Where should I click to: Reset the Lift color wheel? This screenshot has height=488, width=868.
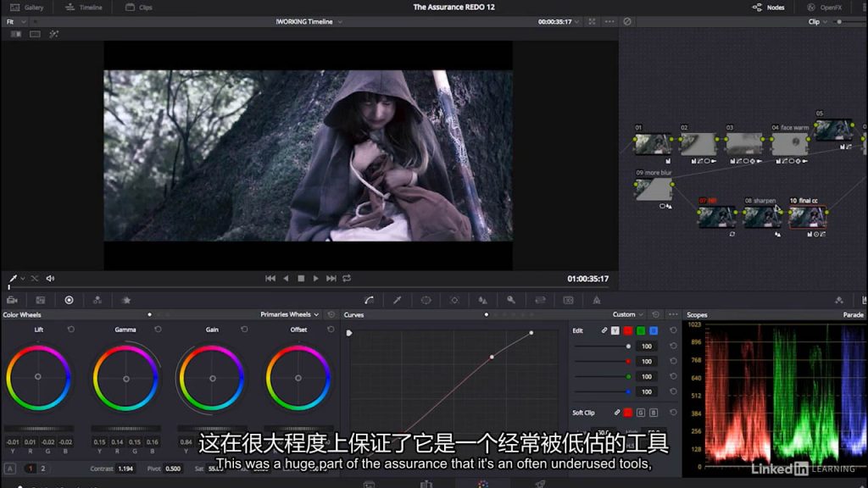pos(71,330)
